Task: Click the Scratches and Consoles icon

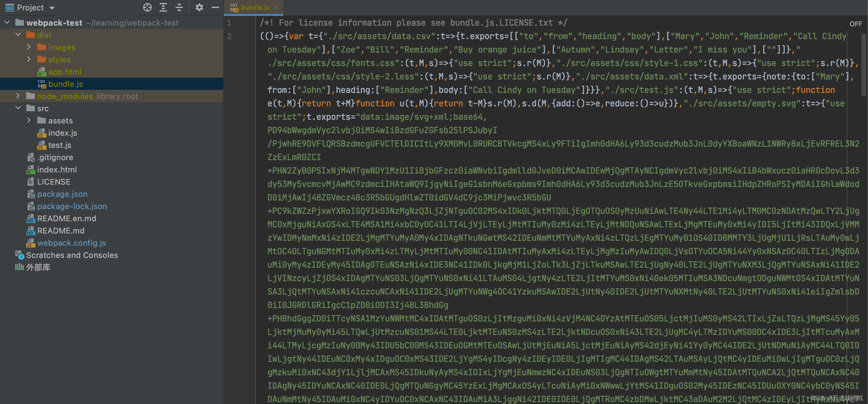Action: (x=20, y=255)
